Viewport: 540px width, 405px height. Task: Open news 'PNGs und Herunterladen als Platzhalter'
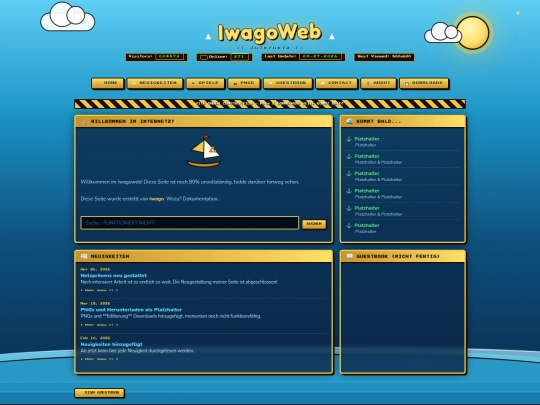pyautogui.click(x=131, y=310)
